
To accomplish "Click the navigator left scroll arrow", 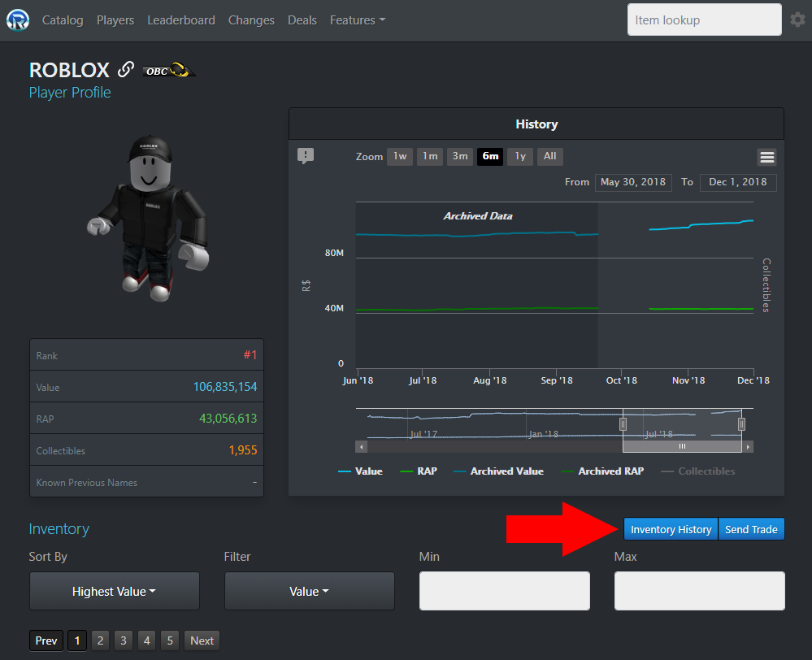I will (x=362, y=446).
